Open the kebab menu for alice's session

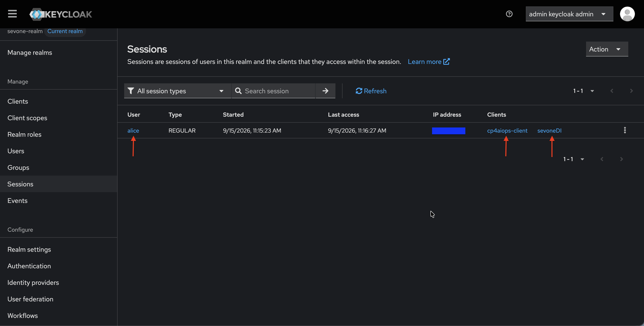[x=625, y=130]
